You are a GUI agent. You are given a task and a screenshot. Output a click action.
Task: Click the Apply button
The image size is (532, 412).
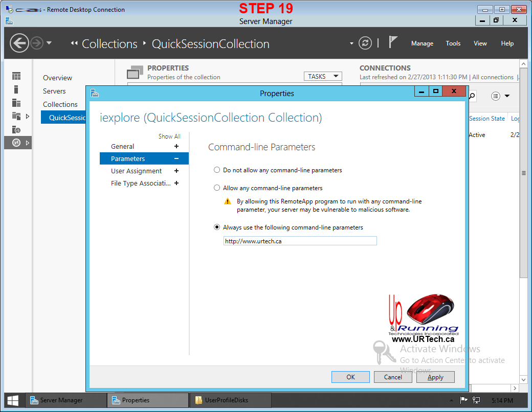point(435,377)
